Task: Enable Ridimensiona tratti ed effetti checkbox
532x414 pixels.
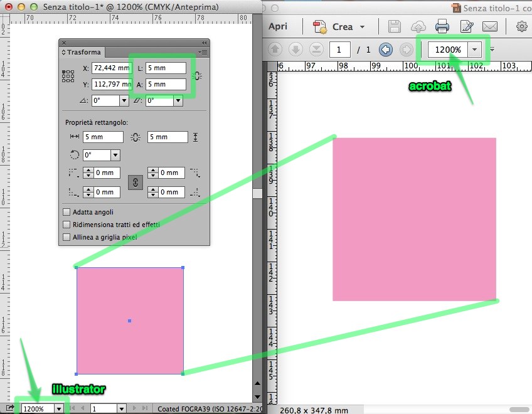Action: tap(66, 225)
